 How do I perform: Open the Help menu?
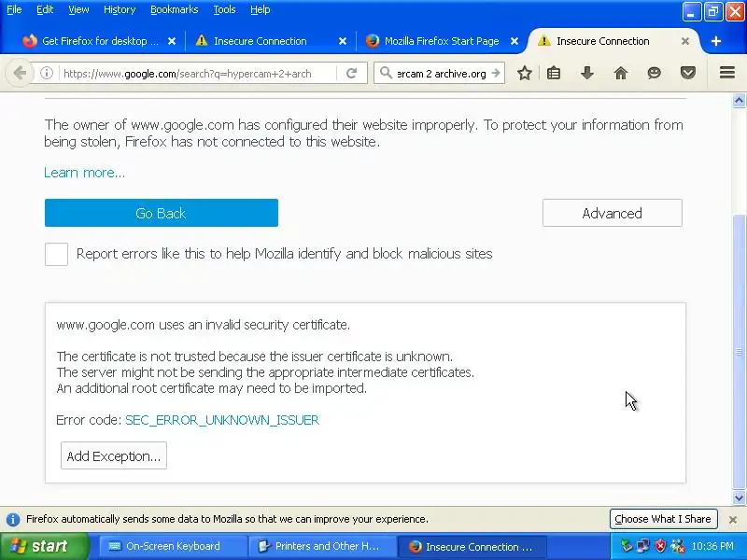pyautogui.click(x=261, y=9)
